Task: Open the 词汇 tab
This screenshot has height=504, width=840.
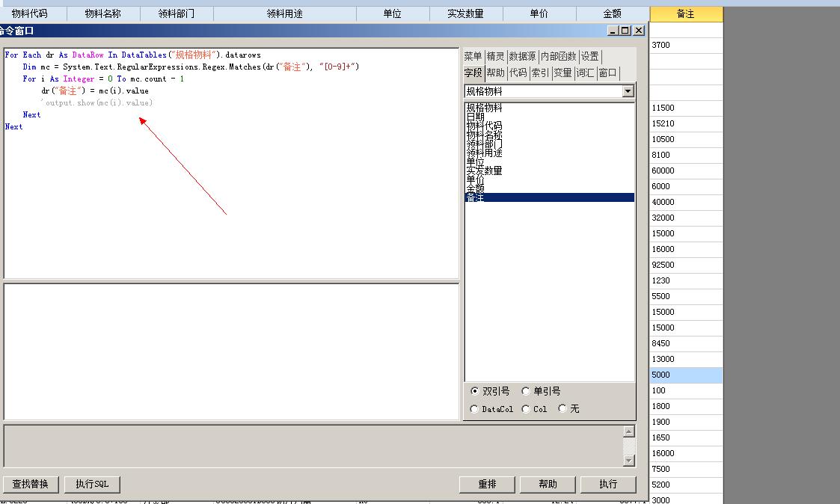Action: 586,73
